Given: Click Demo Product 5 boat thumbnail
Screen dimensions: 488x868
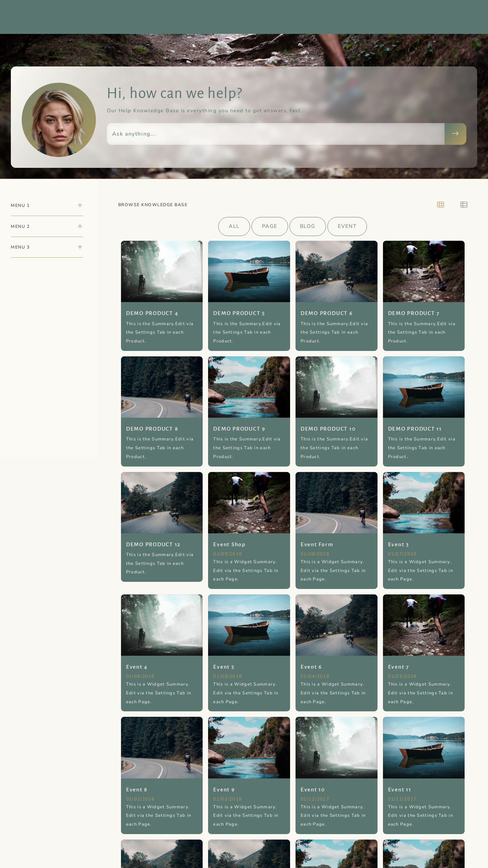Looking at the screenshot, I should click(x=249, y=271).
